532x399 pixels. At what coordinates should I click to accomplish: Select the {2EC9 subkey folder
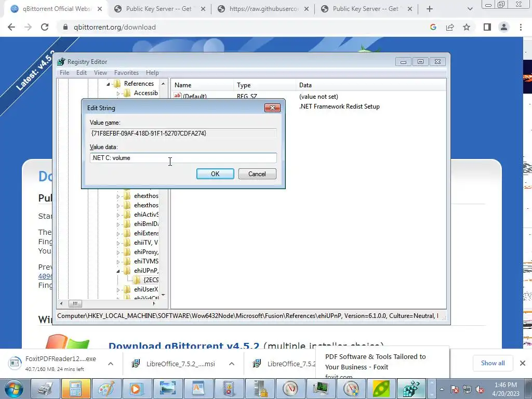click(151, 280)
